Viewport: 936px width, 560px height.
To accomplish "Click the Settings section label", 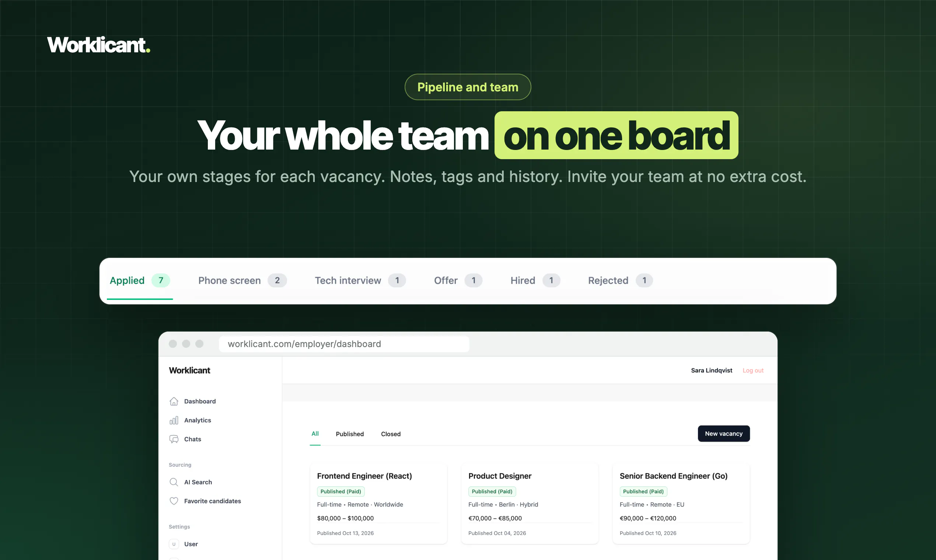I will tap(179, 526).
